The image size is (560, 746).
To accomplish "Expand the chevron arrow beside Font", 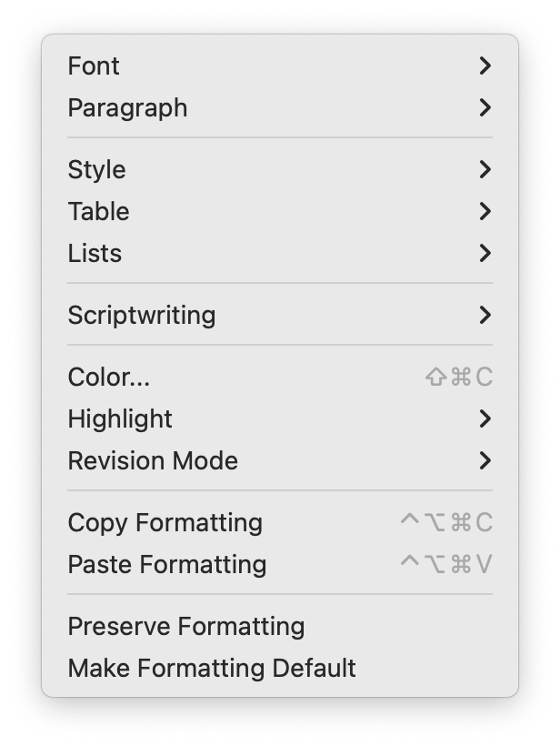I will [x=485, y=66].
